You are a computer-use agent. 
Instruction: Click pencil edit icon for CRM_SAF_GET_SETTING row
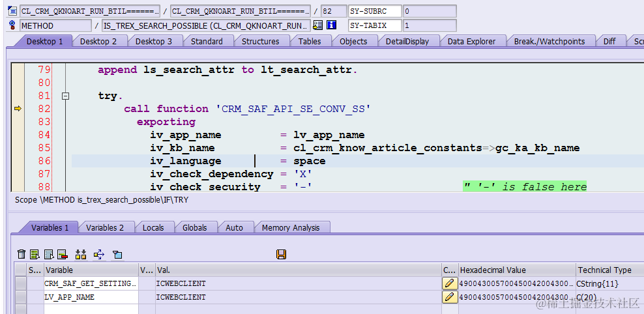(x=450, y=283)
